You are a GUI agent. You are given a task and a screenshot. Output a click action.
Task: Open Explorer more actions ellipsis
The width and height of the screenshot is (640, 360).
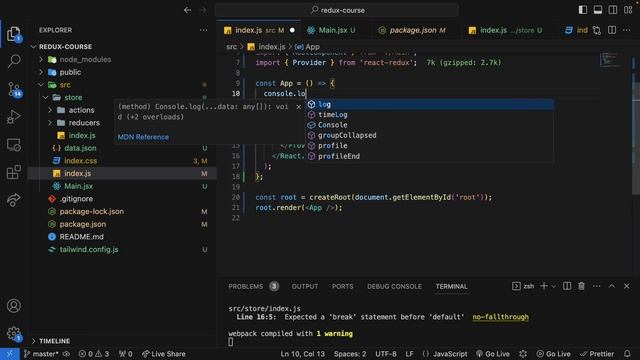tap(203, 30)
